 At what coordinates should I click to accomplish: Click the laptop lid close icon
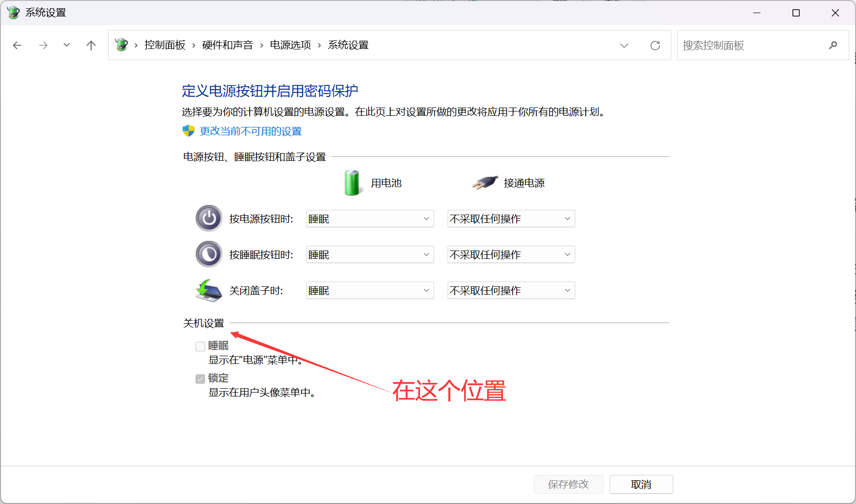[x=209, y=290]
